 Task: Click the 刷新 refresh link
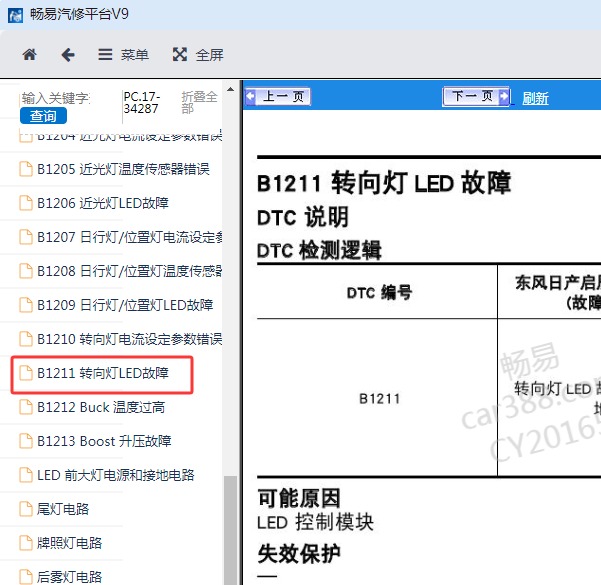click(x=535, y=99)
